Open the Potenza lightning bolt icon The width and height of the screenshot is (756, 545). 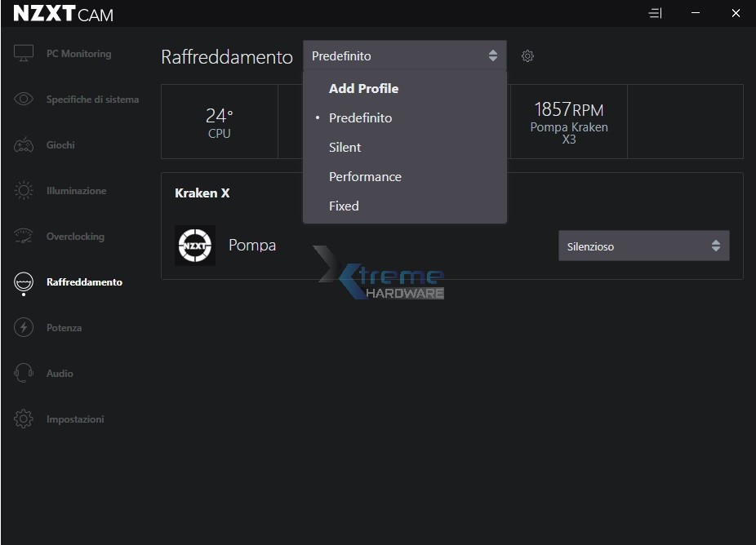[x=24, y=328]
